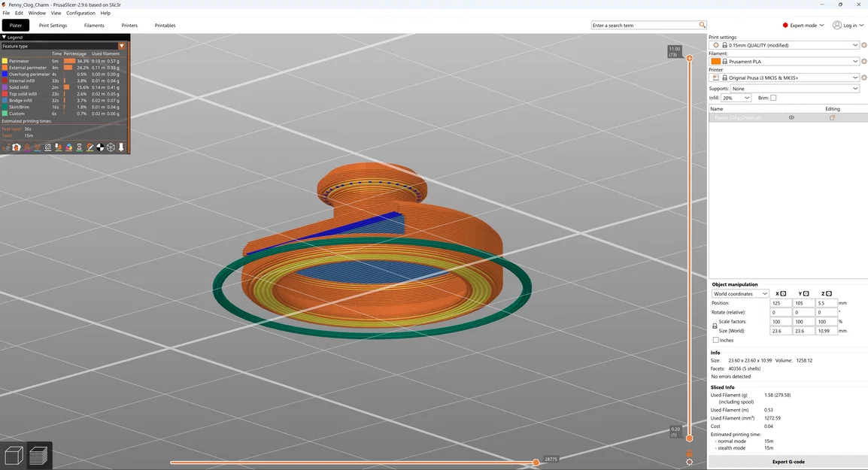This screenshot has width=868, height=470.
Task: Open the Configuration menu
Action: (x=80, y=13)
